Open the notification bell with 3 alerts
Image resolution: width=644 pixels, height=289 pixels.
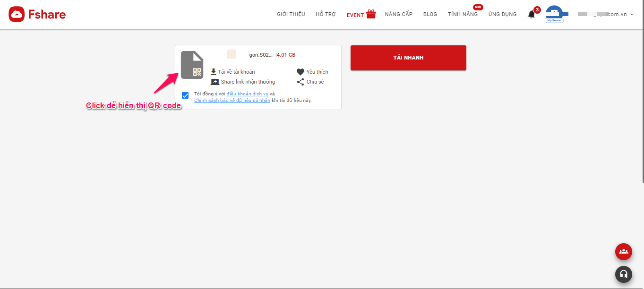[x=531, y=14]
